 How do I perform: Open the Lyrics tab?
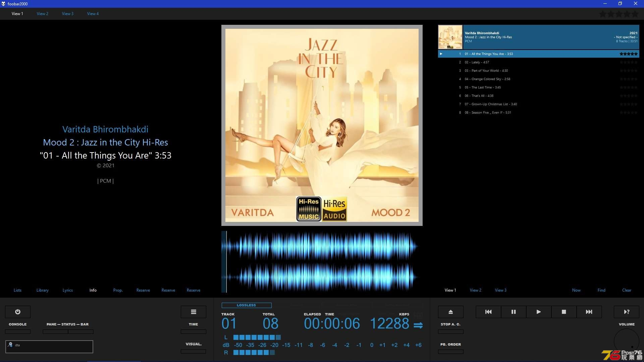point(68,290)
